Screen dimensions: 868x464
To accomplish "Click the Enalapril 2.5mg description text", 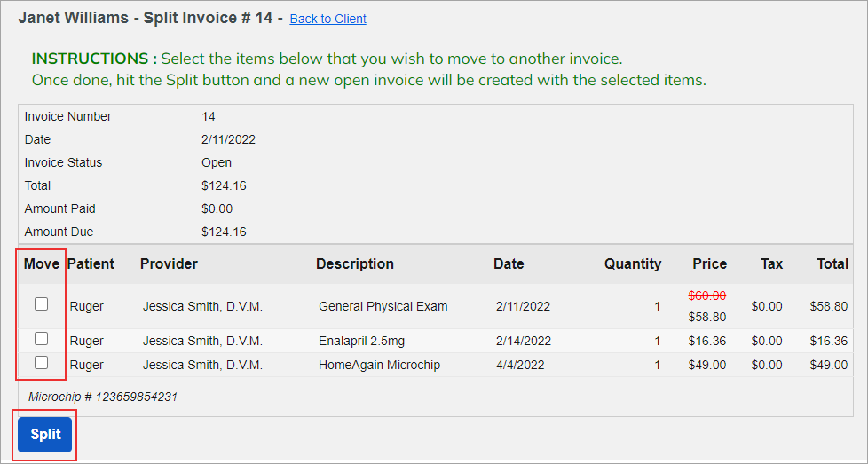I will coord(361,341).
